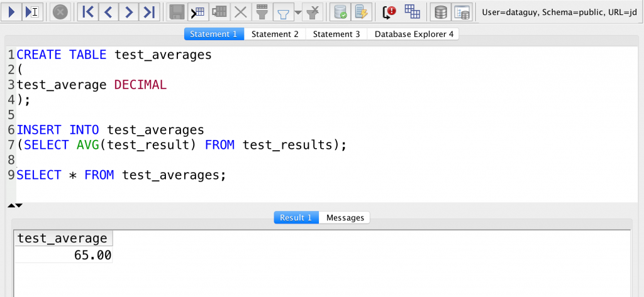
Task: Collapse the panel with the splitter arrows
Action: coord(15,205)
